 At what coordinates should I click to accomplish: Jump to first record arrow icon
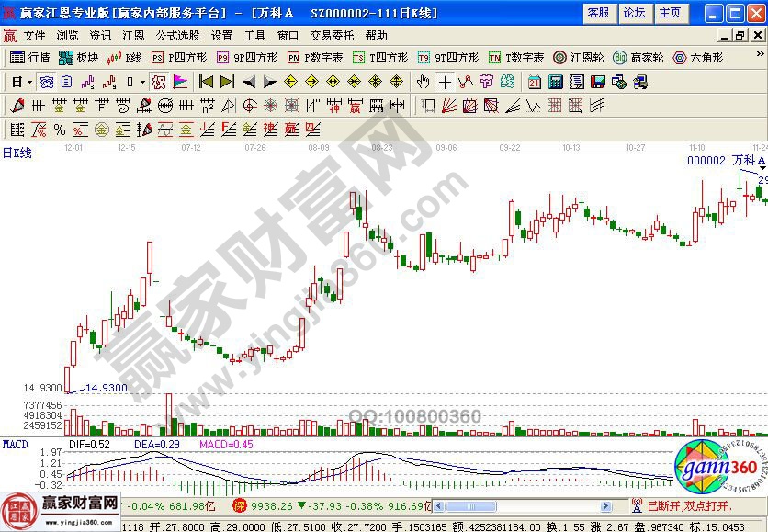click(206, 82)
